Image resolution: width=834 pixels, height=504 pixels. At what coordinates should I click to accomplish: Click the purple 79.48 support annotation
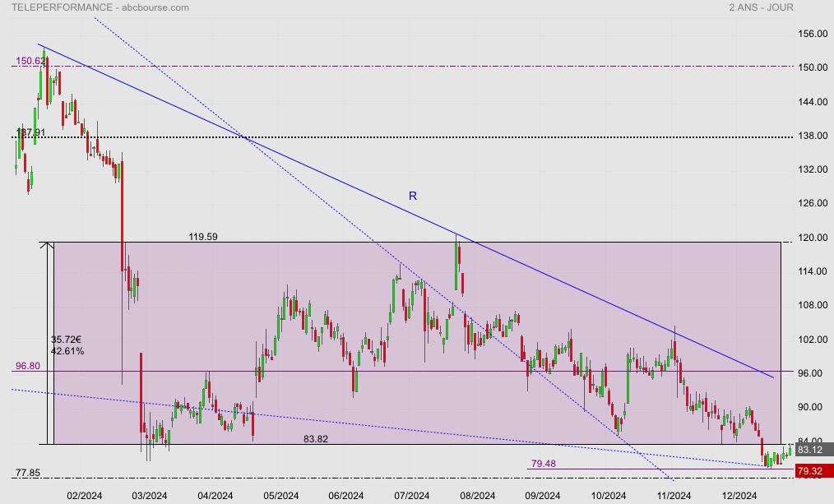click(x=544, y=464)
